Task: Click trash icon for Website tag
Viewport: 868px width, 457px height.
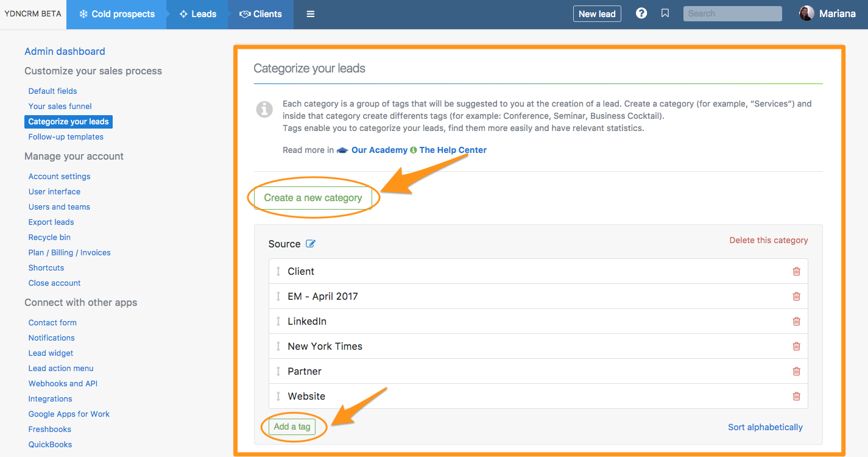Action: click(x=796, y=396)
